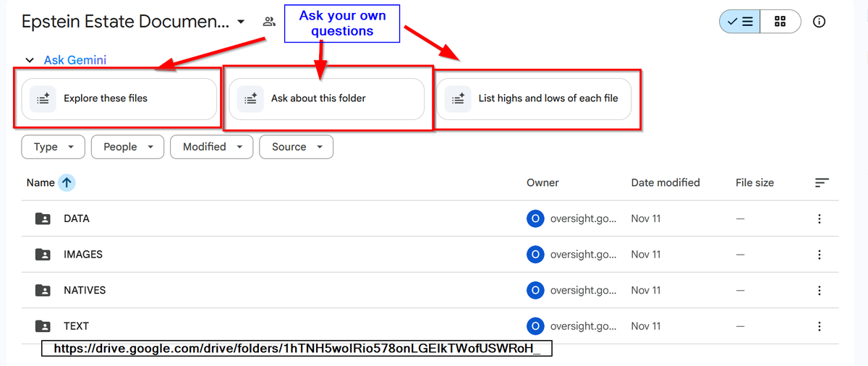Click oversight.go... owner text in NATIVES row
The width and height of the screenshot is (868, 366).
(583, 290)
